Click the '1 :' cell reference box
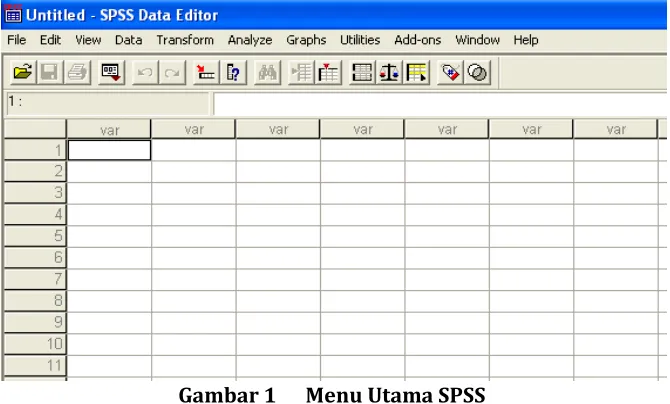670x404 pixels. tap(108, 104)
